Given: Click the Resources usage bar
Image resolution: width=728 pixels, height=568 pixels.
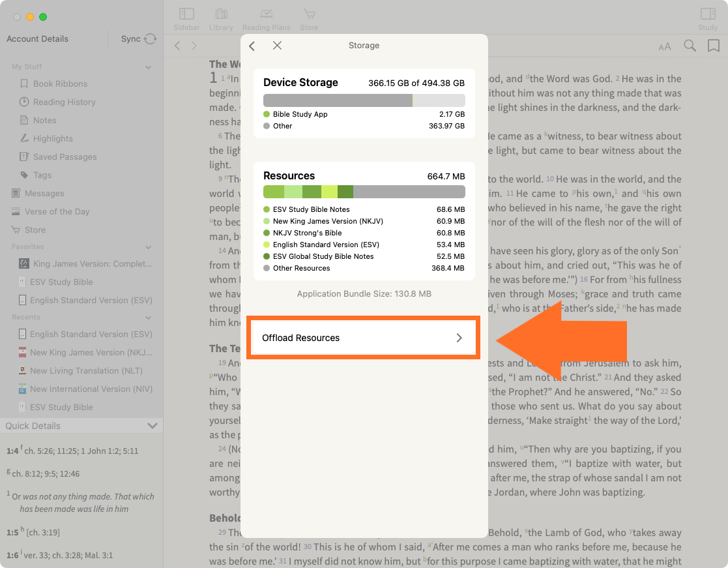Looking at the screenshot, I should click(x=364, y=192).
